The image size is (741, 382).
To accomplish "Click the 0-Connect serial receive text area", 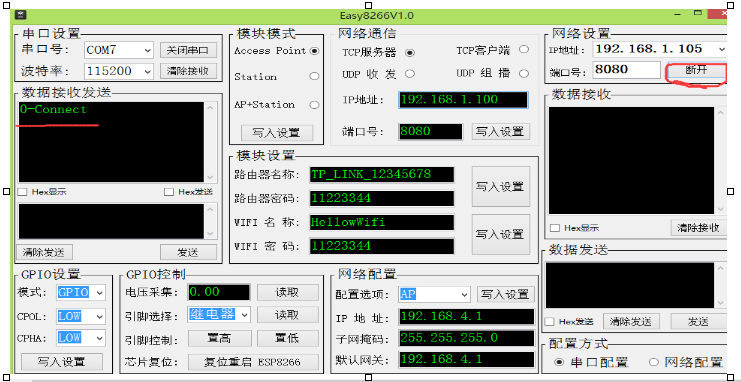I will [x=111, y=142].
